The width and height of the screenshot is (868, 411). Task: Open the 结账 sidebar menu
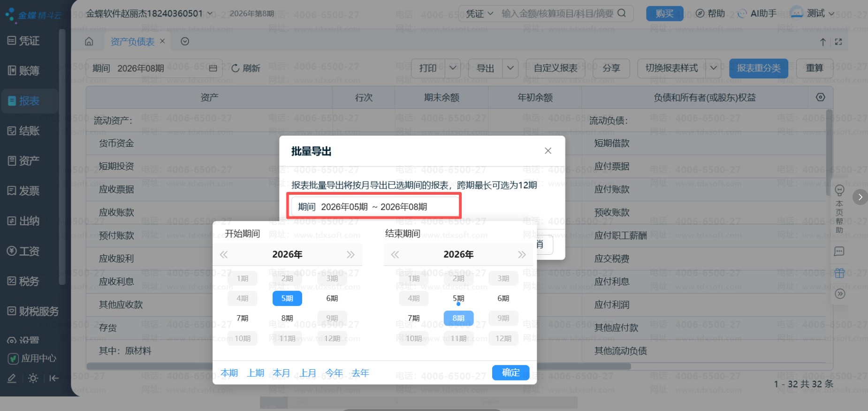coord(30,131)
